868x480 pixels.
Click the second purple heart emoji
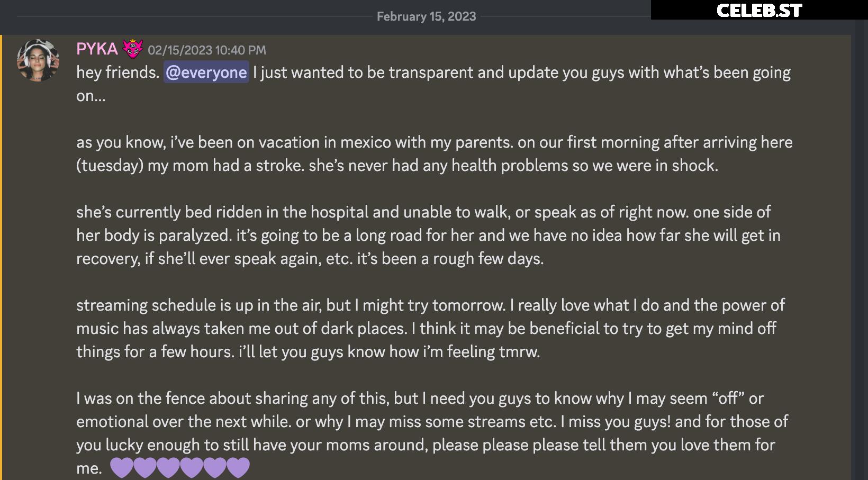pos(145,468)
